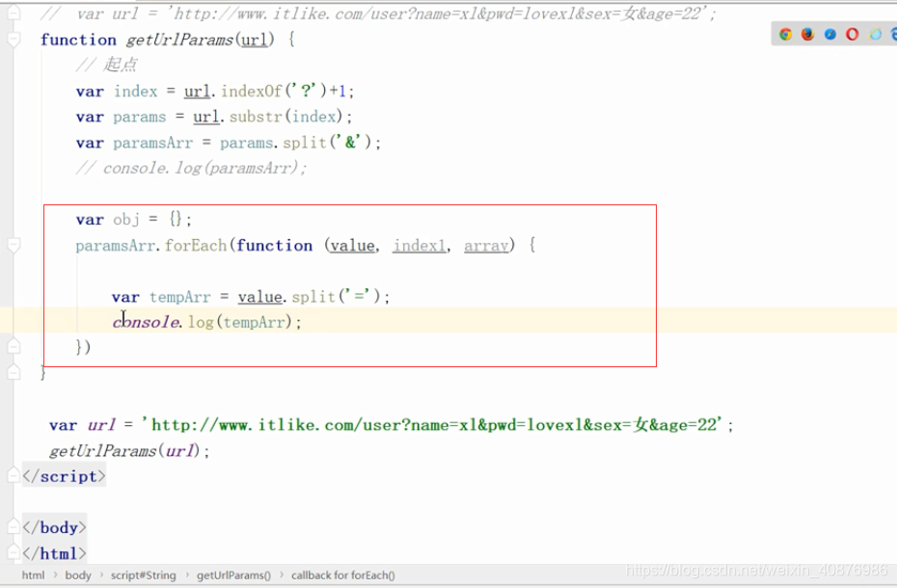
Task: Click the index1 callback parameter
Action: (x=420, y=246)
